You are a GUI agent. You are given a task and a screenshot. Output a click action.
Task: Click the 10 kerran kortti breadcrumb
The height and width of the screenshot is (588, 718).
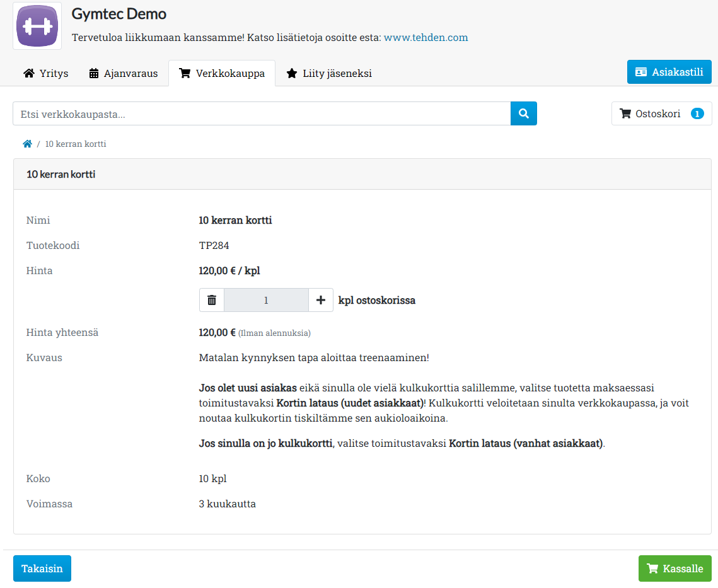[x=76, y=144]
